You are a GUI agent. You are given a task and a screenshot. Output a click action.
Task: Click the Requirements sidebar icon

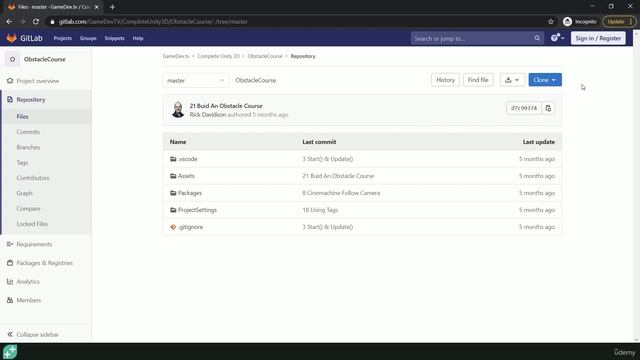(10, 244)
